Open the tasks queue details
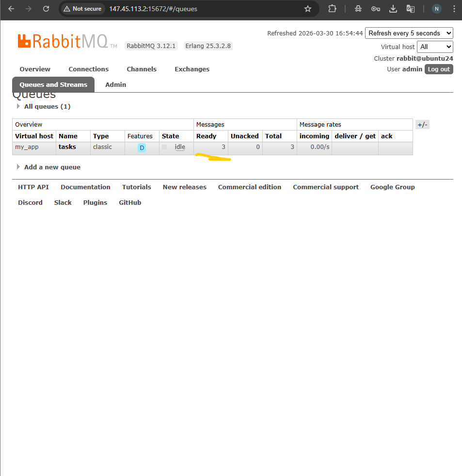 point(67,147)
